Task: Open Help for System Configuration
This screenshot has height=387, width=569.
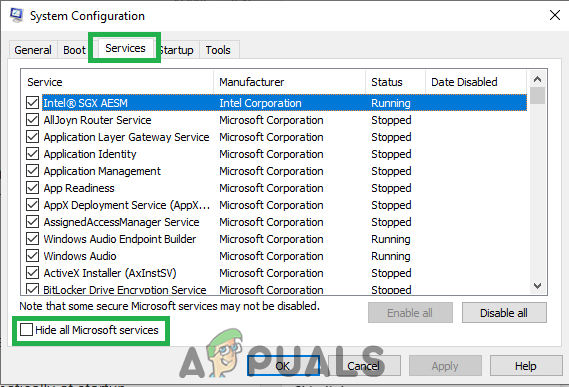Action: pos(526,366)
